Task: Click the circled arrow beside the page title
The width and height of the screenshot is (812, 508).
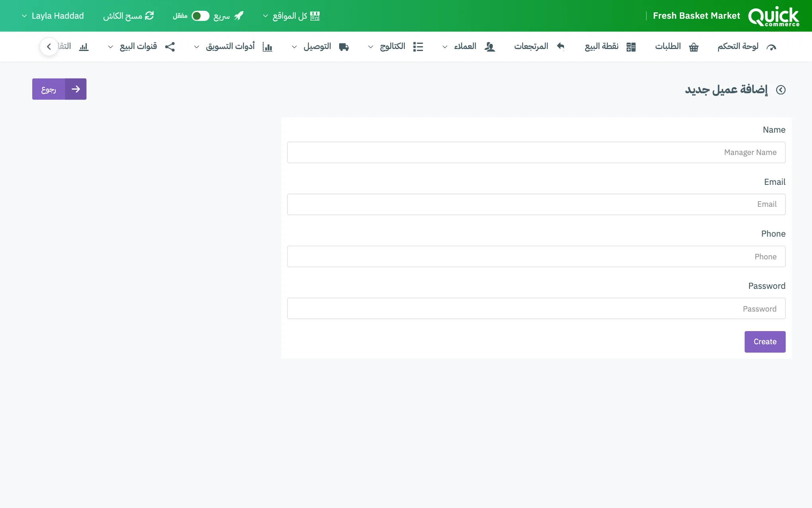Action: (x=781, y=90)
